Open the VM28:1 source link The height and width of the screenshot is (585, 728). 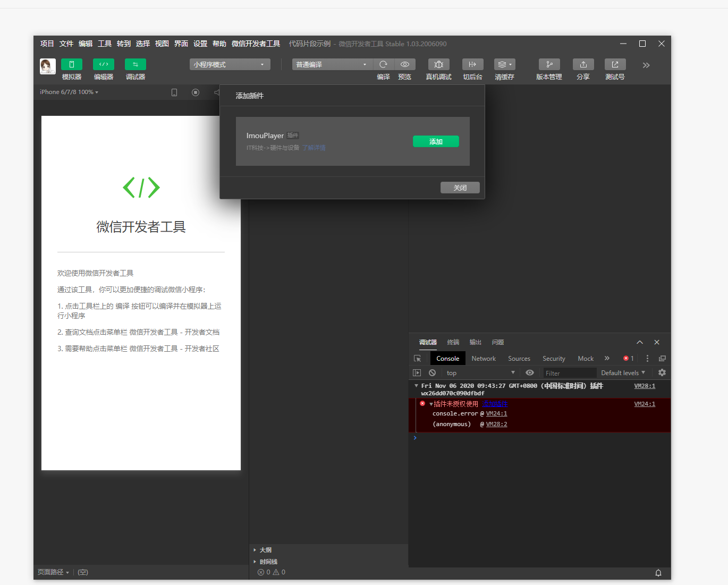click(x=645, y=386)
